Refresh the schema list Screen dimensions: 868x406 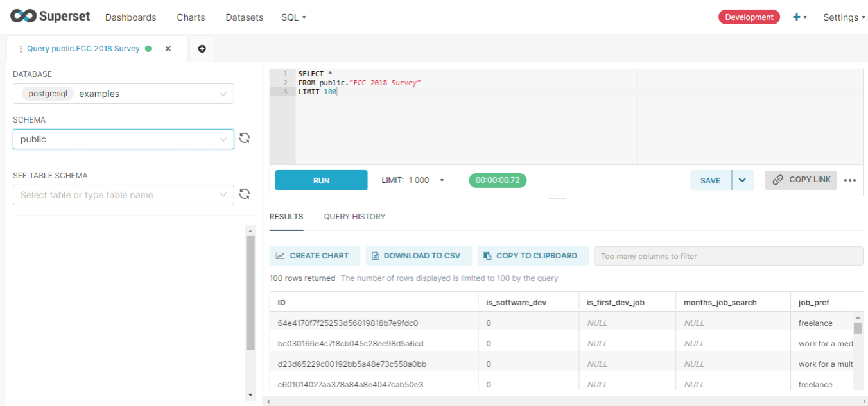pos(245,138)
